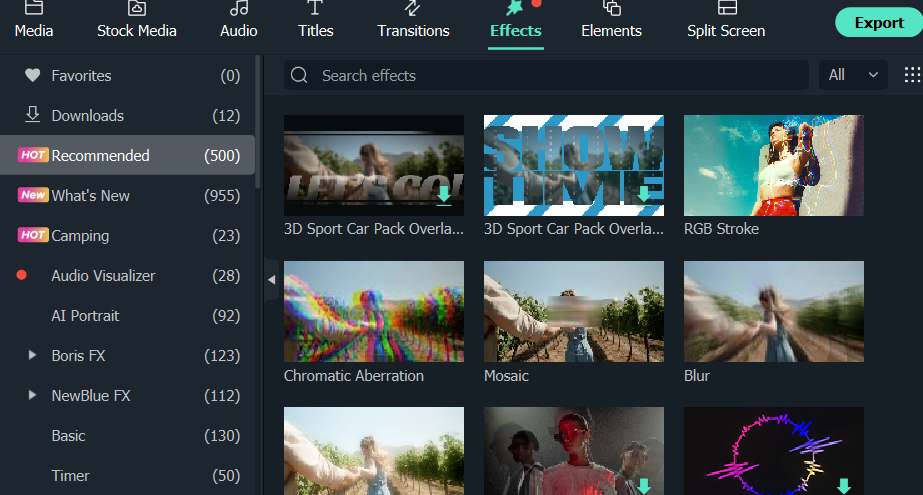Select the Mosaic effect thumbnail
The height and width of the screenshot is (495, 923).
(574, 311)
